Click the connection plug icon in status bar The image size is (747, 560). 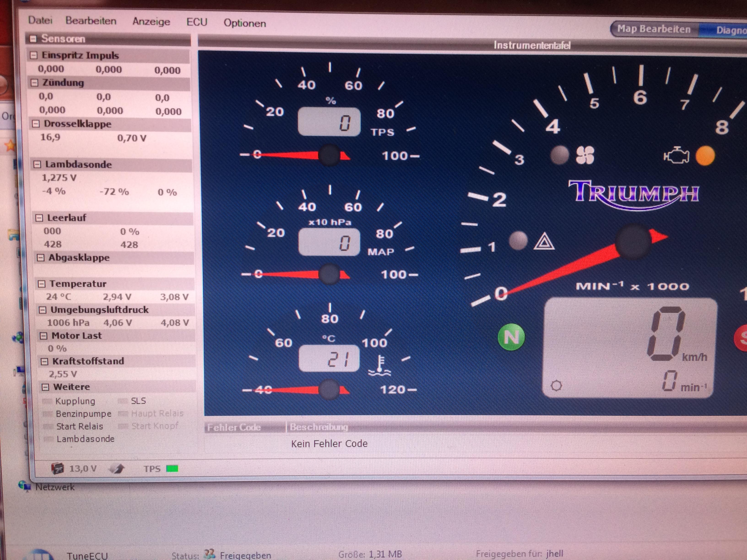(117, 468)
